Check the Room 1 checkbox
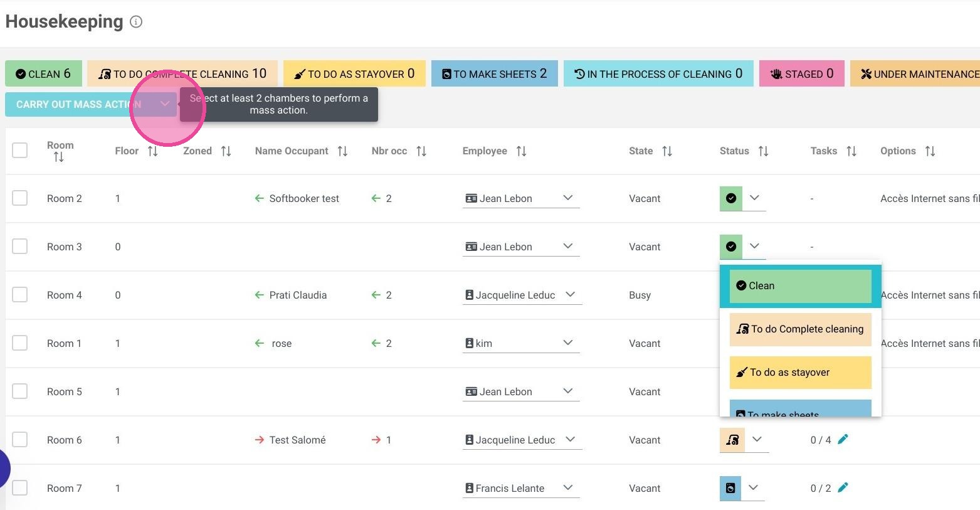Image resolution: width=980 pixels, height=510 pixels. click(x=20, y=343)
